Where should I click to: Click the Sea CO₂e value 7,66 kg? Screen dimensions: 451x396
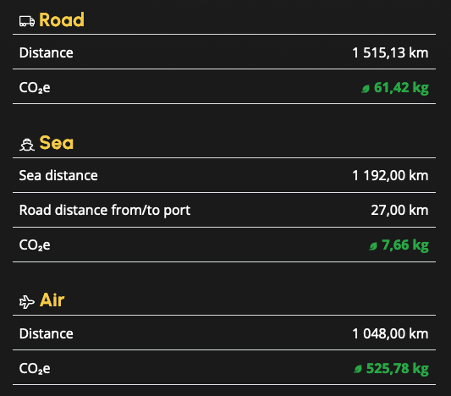[x=405, y=245]
